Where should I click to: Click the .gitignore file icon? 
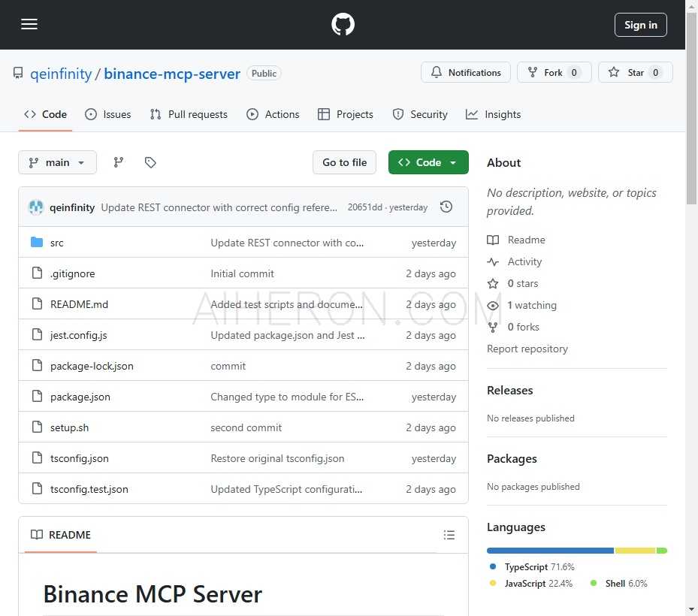click(x=37, y=273)
